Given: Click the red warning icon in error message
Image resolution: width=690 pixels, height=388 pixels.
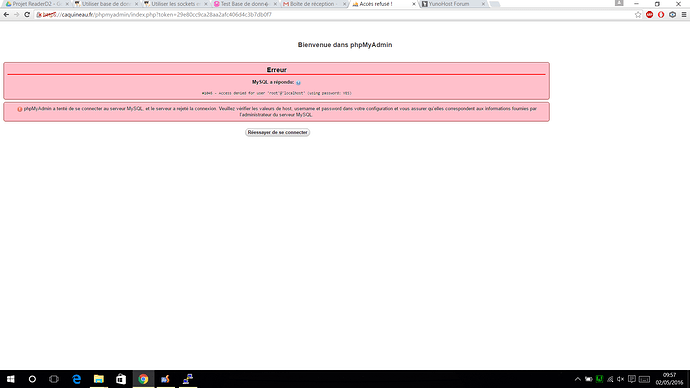Looking at the screenshot, I should [x=20, y=109].
